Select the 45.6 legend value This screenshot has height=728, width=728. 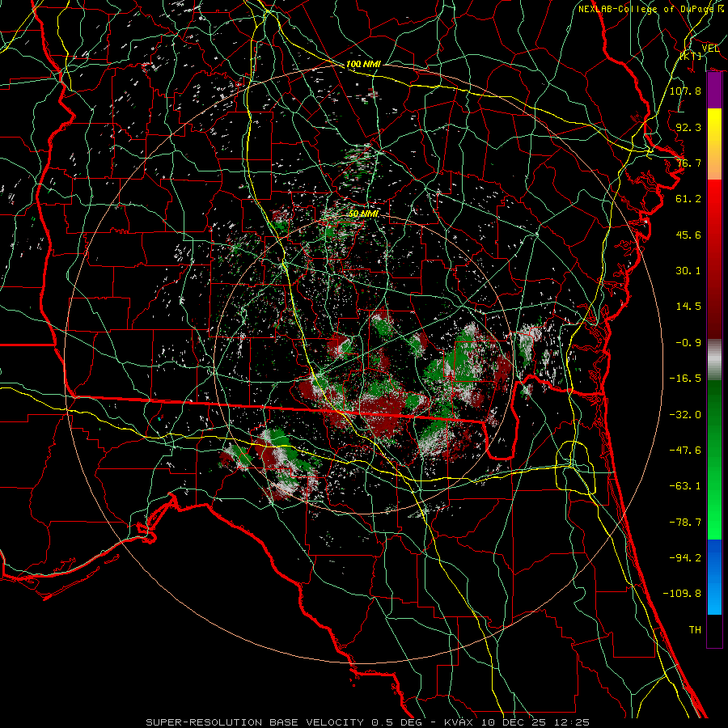tap(688, 235)
